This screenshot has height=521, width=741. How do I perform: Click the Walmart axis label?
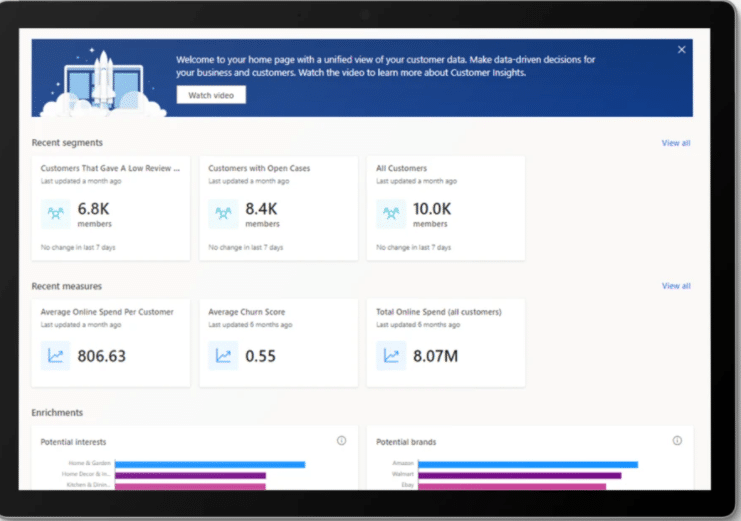403,474
